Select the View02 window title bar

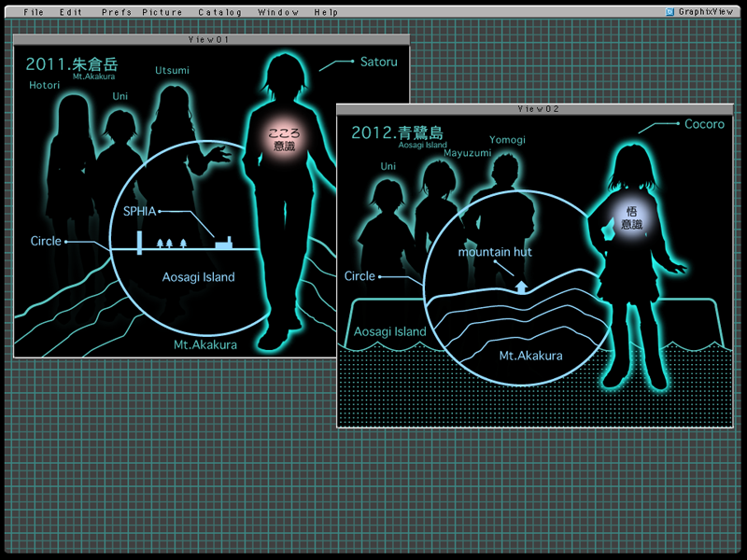pos(537,109)
